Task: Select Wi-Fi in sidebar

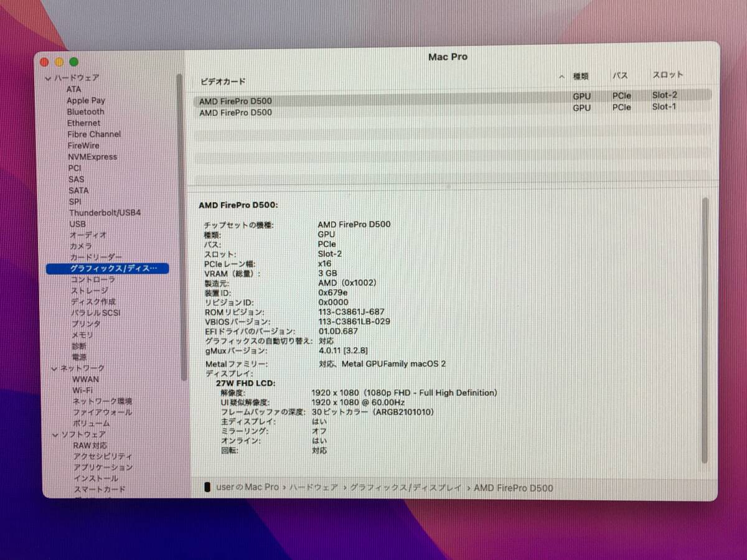Action: [83, 390]
